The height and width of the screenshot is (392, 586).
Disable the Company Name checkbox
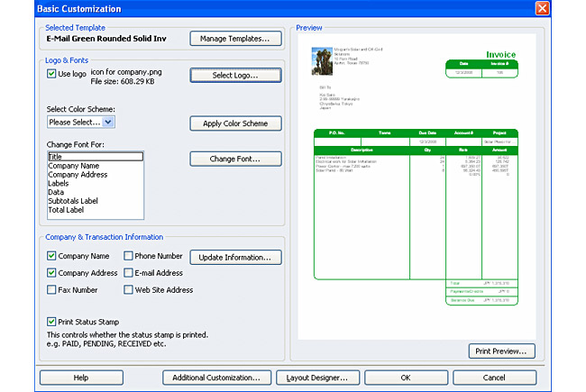[x=52, y=256]
